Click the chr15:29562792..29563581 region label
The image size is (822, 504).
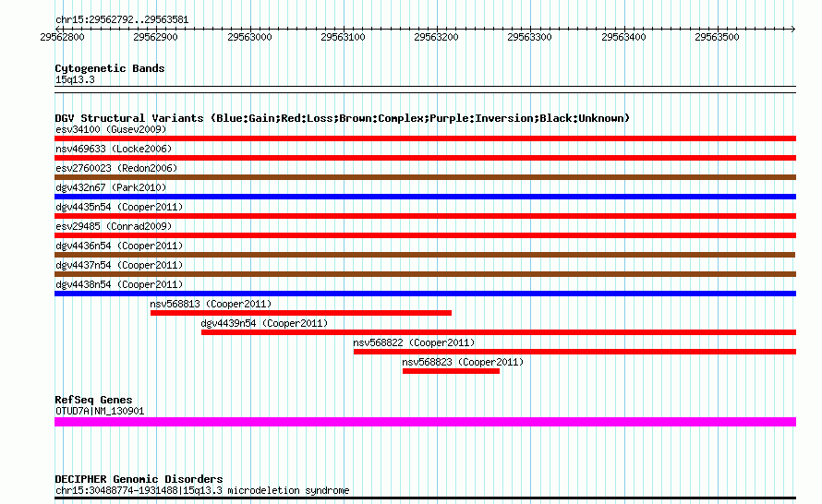click(x=122, y=20)
